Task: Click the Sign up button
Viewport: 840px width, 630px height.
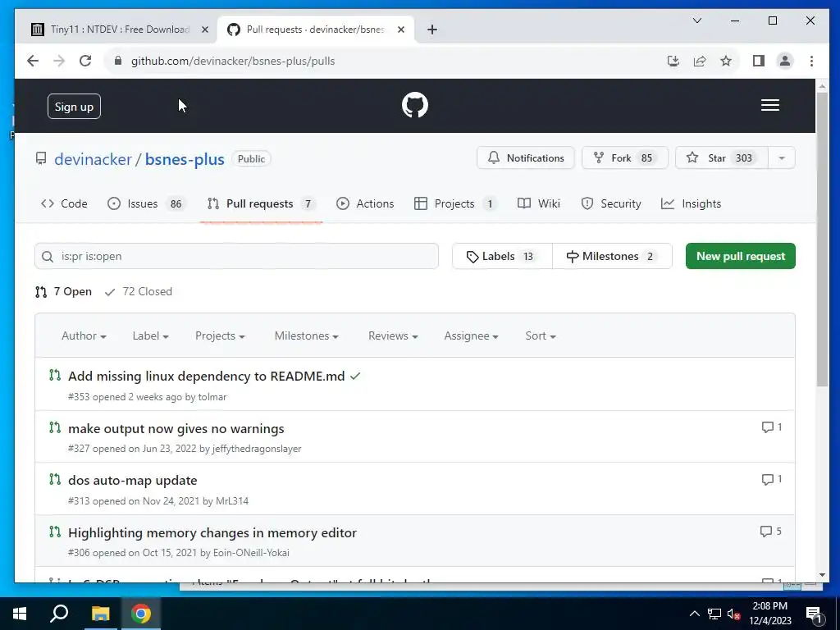Action: pyautogui.click(x=74, y=107)
